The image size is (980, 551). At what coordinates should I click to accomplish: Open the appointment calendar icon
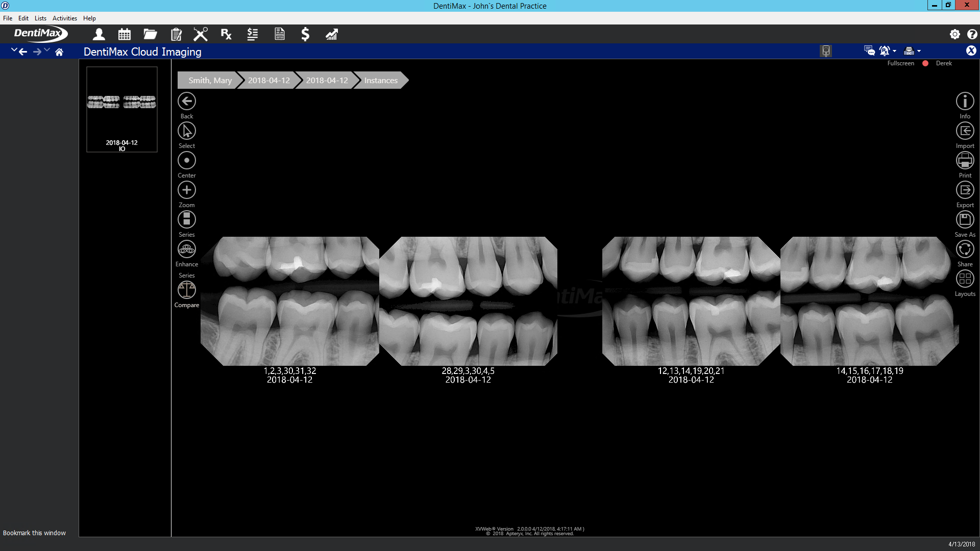[x=124, y=34]
